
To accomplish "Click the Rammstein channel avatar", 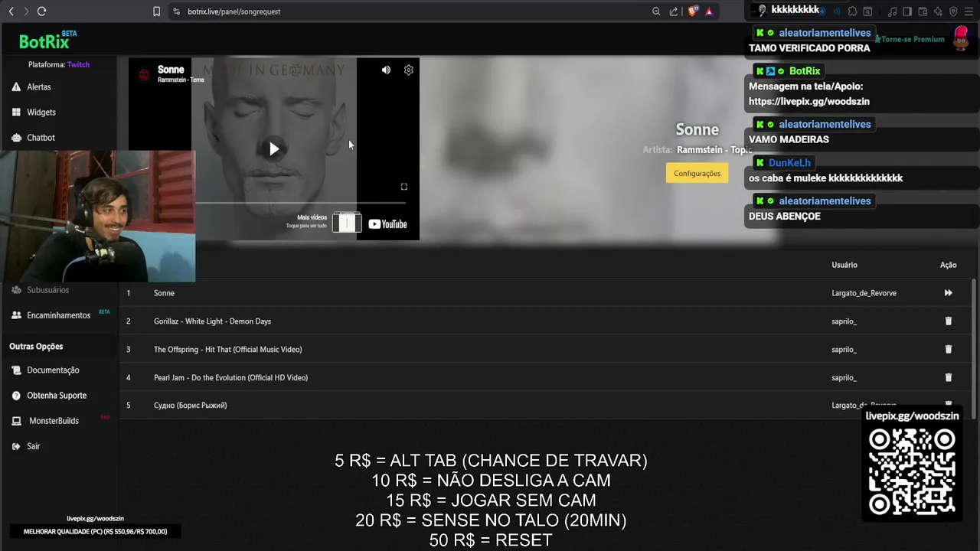I will coord(143,74).
